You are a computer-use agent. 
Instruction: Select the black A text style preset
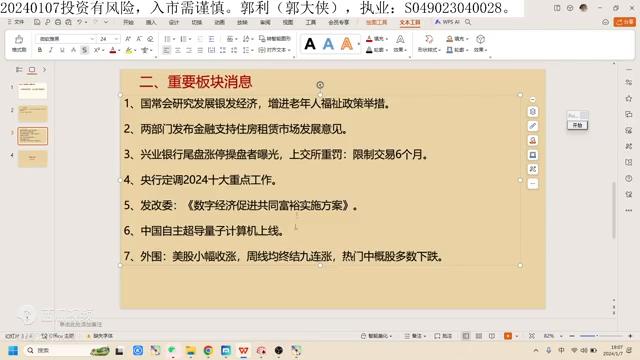pyautogui.click(x=310, y=44)
